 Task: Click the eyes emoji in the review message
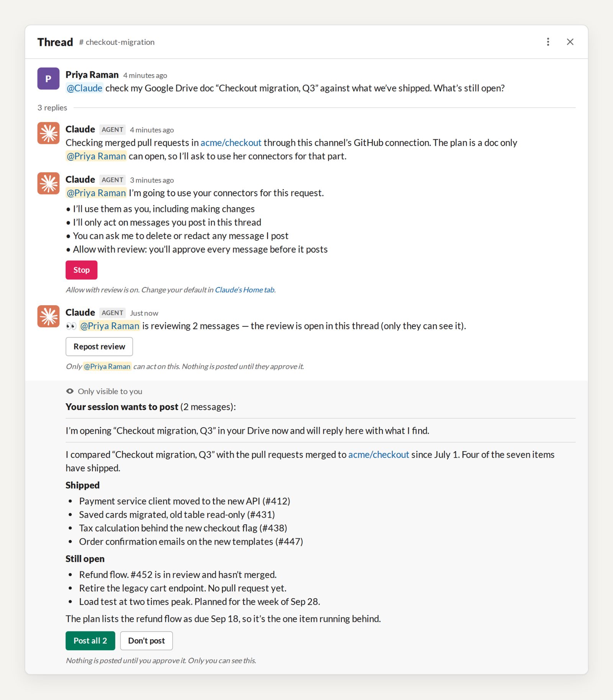pyautogui.click(x=71, y=326)
